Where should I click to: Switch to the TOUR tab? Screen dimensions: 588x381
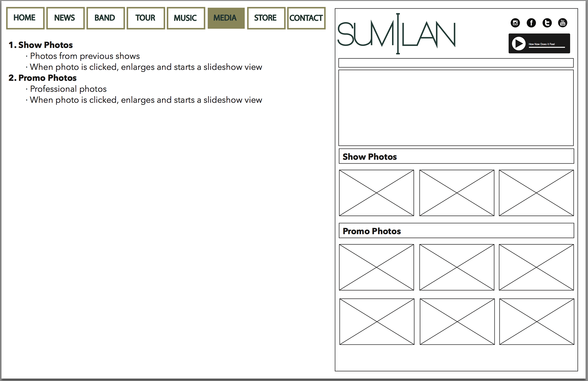coord(145,18)
